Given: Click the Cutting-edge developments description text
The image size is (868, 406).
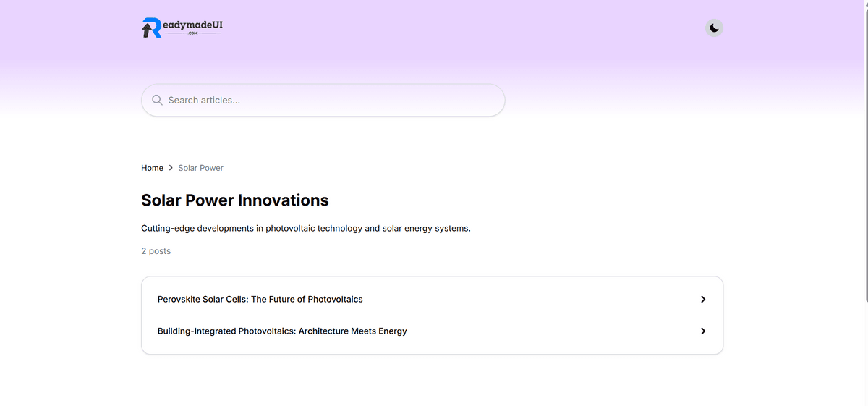Looking at the screenshot, I should point(306,228).
